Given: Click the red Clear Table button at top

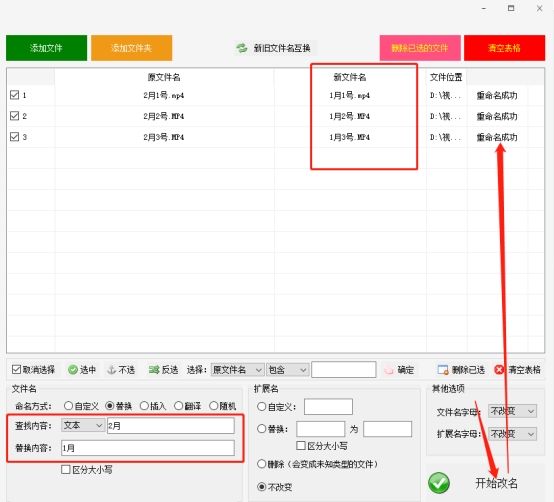Looking at the screenshot, I should coord(504,48).
